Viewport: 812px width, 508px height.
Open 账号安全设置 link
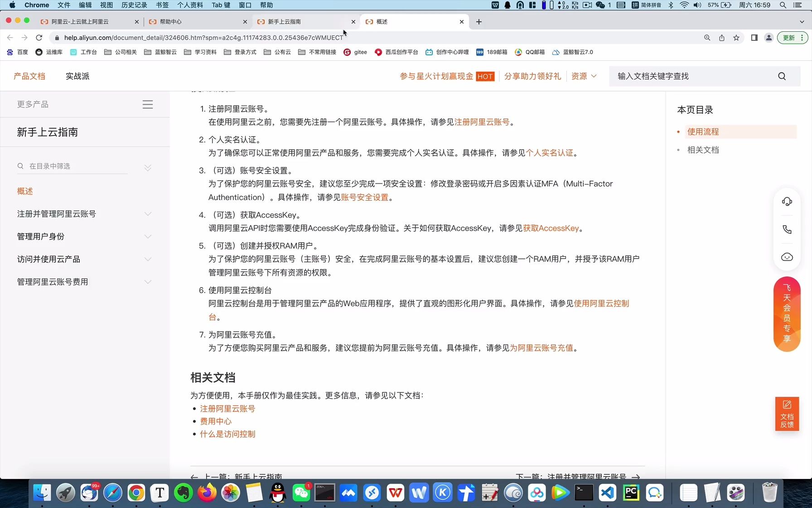click(x=364, y=197)
